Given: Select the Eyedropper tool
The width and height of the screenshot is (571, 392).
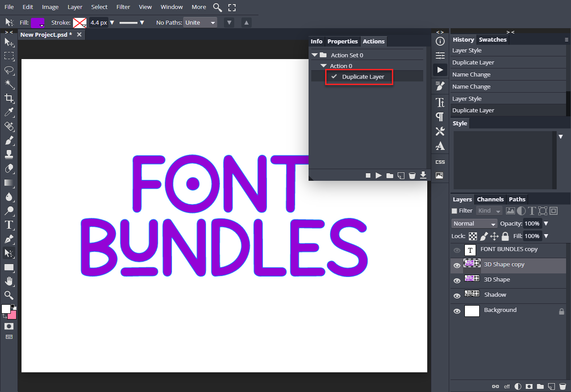Looking at the screenshot, I should (9, 112).
